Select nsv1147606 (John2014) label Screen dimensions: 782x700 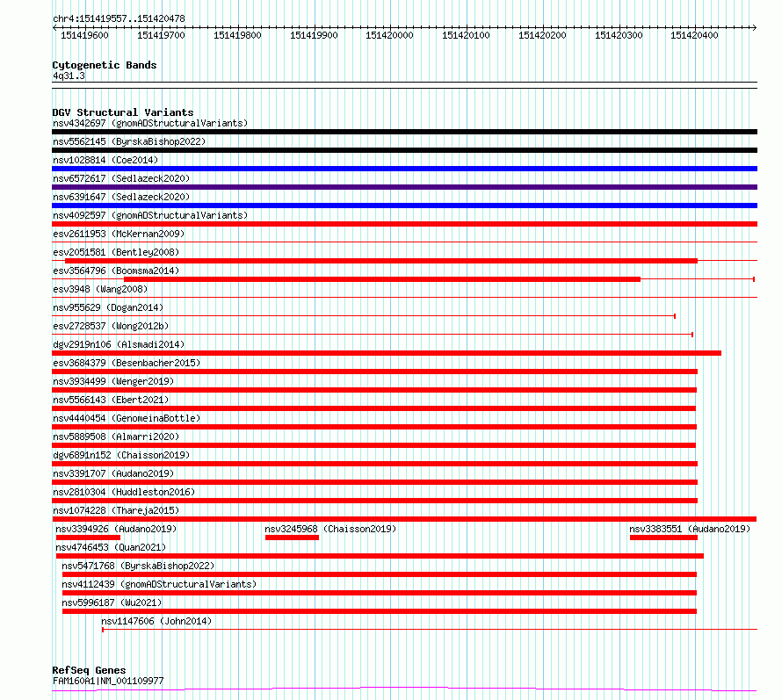coord(156,621)
